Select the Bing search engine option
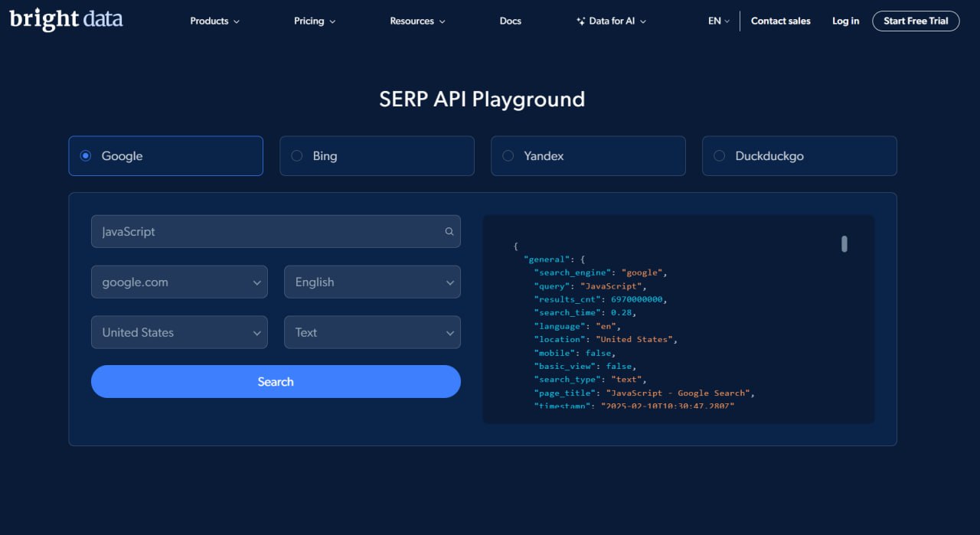This screenshot has width=980, height=535. pyautogui.click(x=377, y=156)
